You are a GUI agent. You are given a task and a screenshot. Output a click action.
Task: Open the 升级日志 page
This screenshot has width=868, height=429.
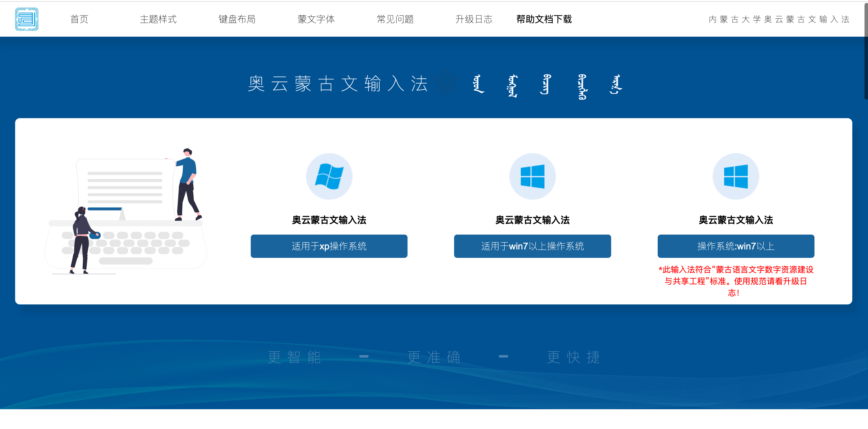coord(474,19)
